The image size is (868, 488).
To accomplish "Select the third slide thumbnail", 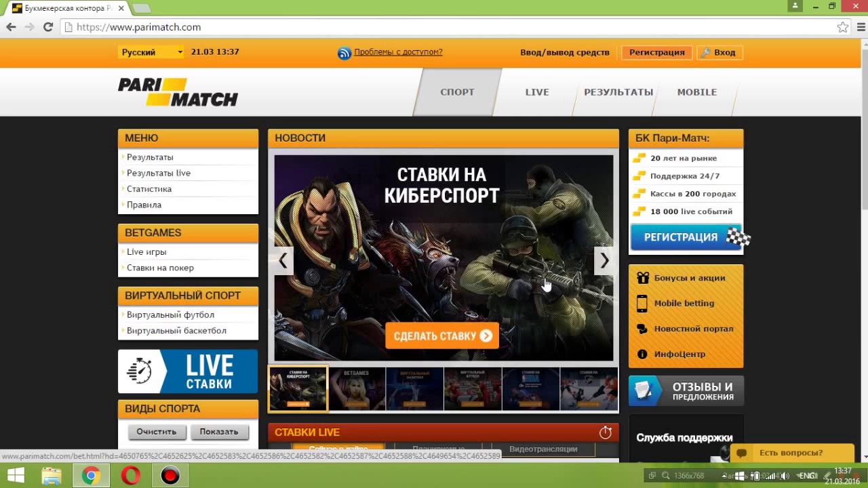I will pyautogui.click(x=414, y=389).
